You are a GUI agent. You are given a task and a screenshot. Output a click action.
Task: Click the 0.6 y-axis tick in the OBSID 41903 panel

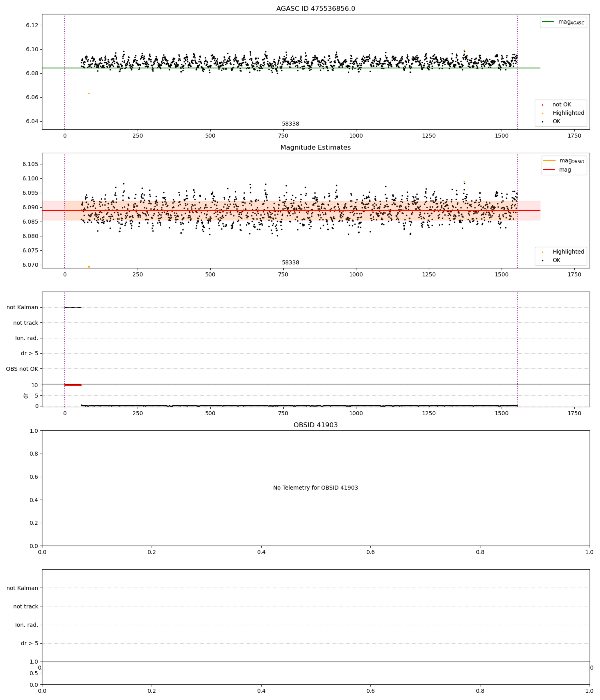pos(34,477)
